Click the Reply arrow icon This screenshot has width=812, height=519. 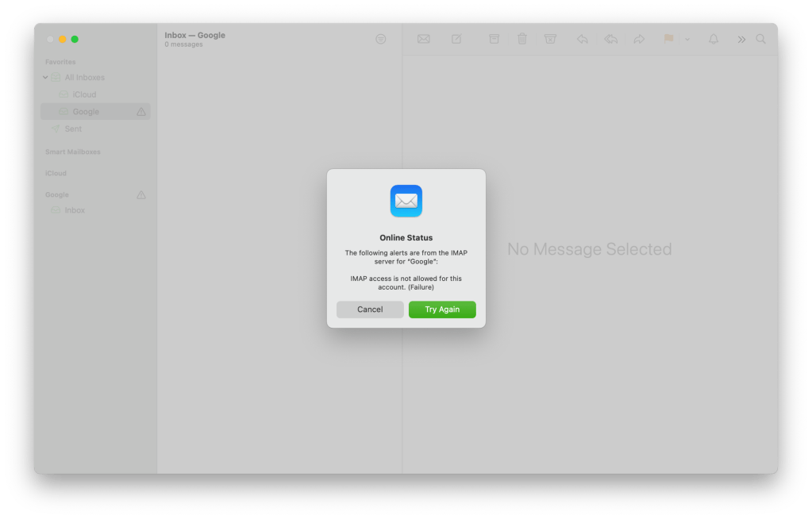582,38
